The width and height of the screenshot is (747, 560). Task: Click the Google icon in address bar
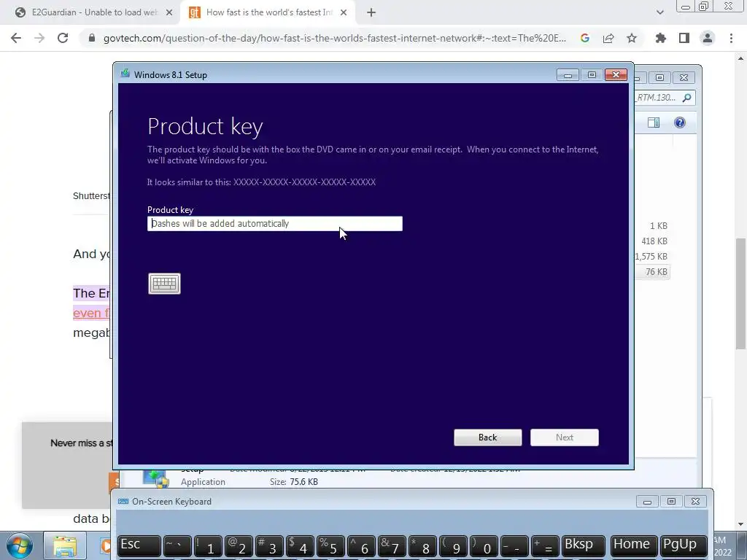[x=585, y=38]
